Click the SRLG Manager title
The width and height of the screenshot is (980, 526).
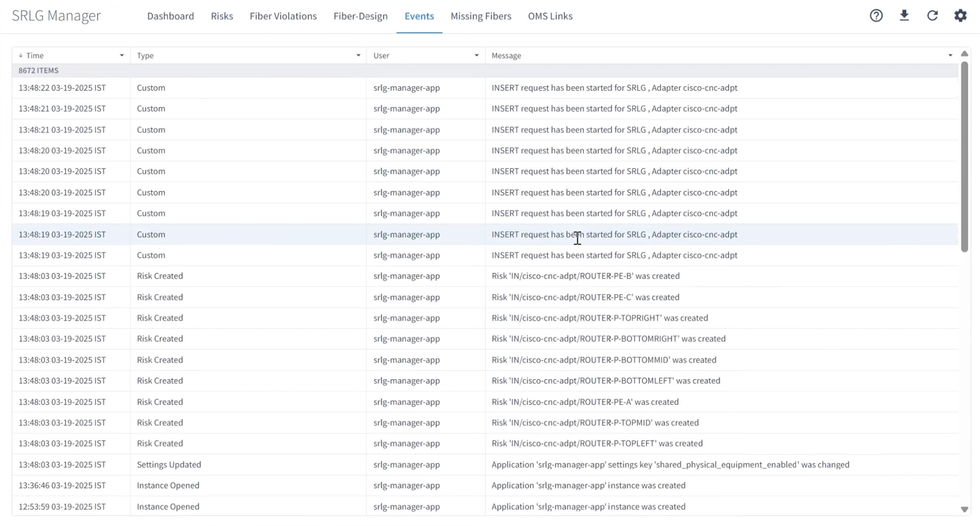click(56, 16)
